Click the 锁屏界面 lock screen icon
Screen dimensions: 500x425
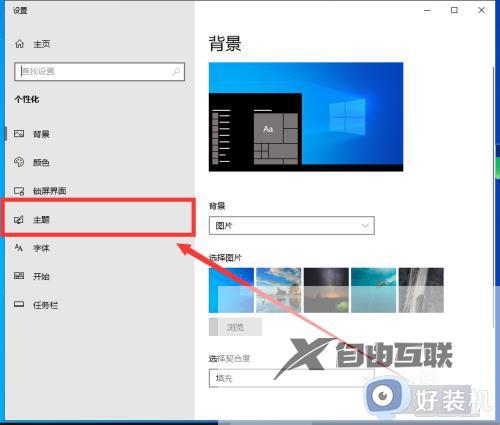[x=19, y=191]
